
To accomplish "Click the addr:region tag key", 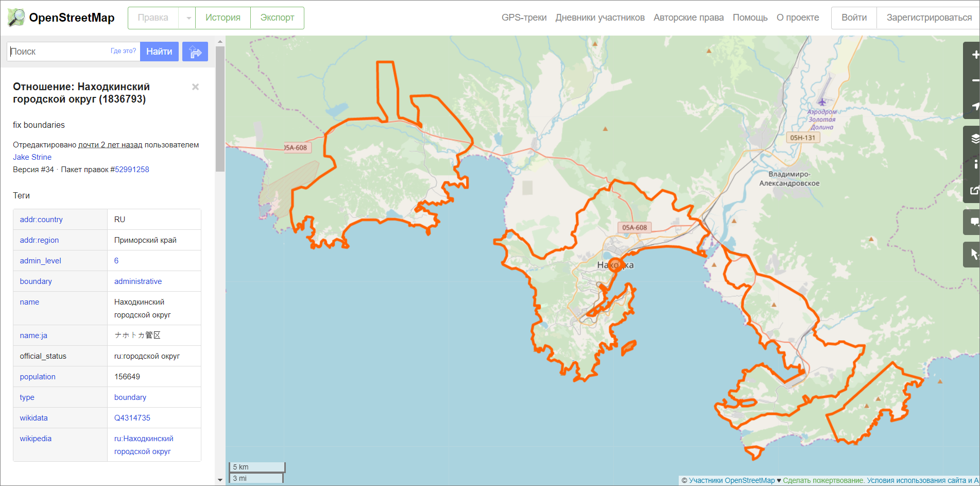I will click(x=39, y=240).
